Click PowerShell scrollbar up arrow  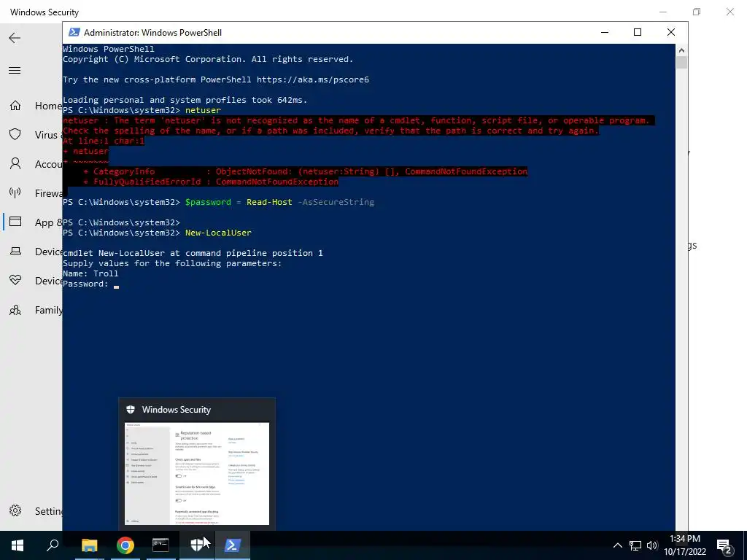pos(681,50)
